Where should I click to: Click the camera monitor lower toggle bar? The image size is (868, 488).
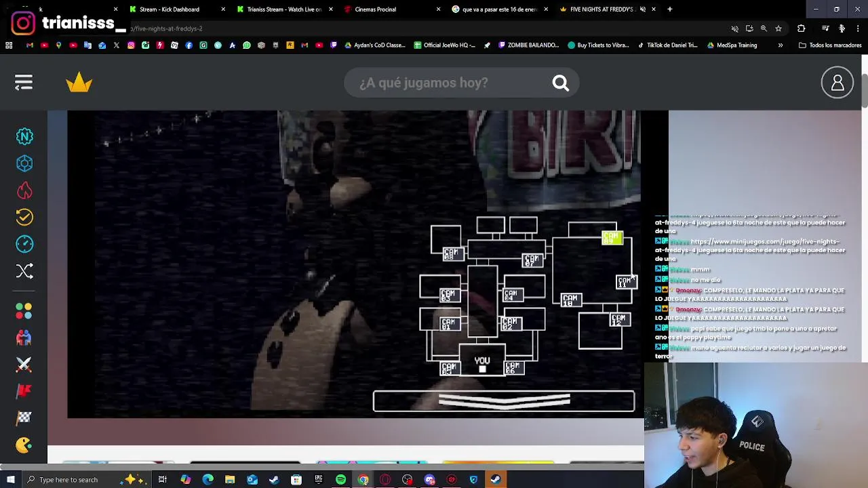point(504,401)
